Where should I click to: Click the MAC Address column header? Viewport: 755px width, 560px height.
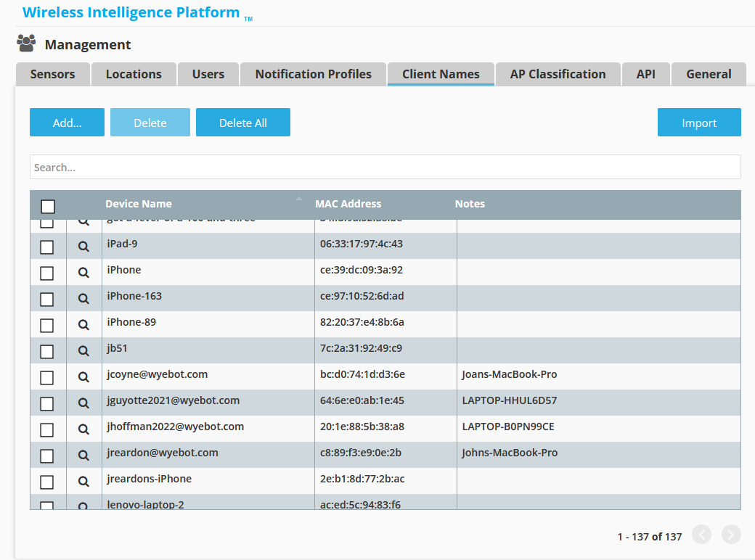(x=348, y=204)
